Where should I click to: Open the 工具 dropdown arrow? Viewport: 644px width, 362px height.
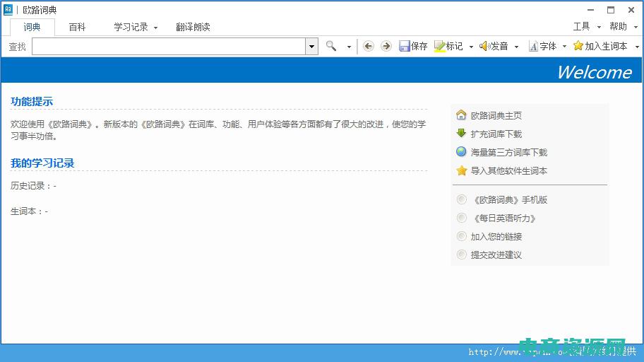599,27
